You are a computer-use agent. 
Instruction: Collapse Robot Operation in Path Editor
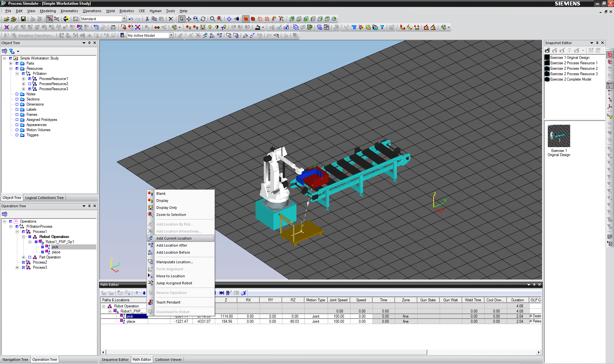(x=104, y=306)
